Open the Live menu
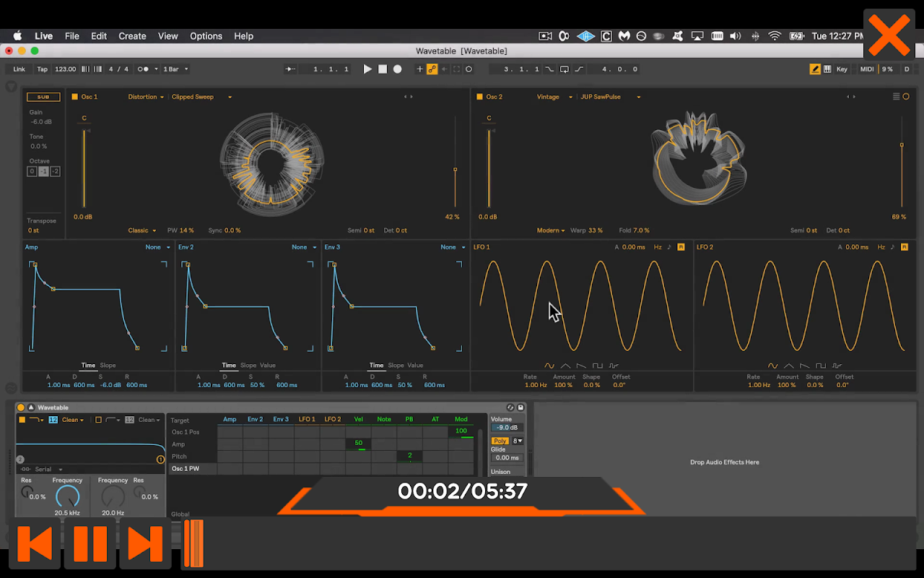924x578 pixels. tap(44, 36)
